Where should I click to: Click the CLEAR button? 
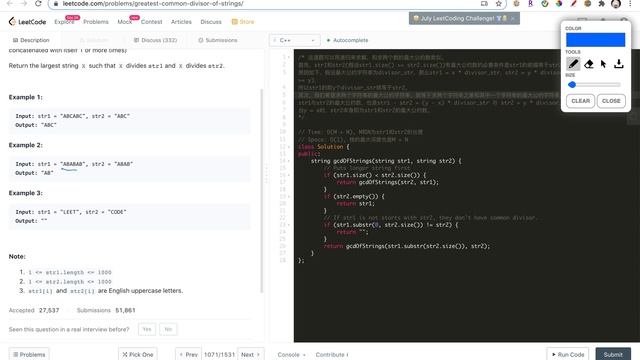coord(580,101)
